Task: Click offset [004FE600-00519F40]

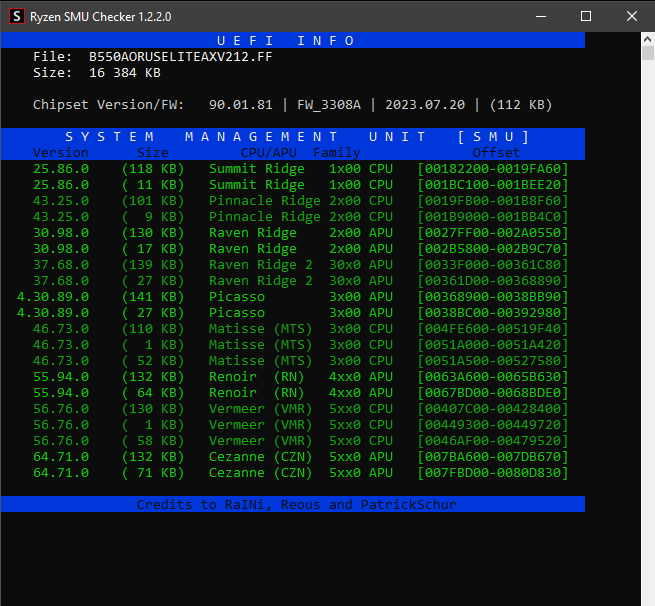Action: (x=493, y=329)
